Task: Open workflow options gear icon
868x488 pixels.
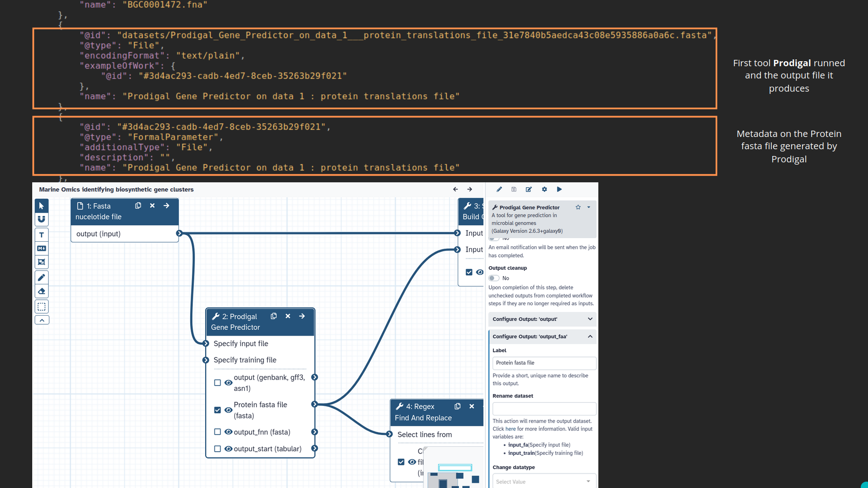Action: tap(544, 189)
